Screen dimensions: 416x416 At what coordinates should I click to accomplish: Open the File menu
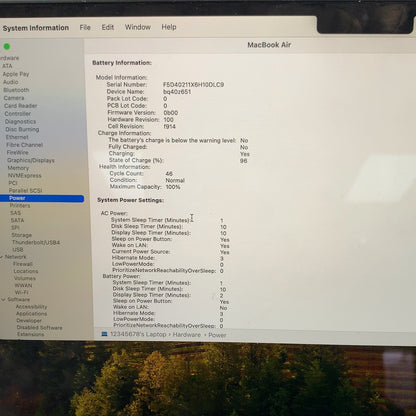coord(85,27)
